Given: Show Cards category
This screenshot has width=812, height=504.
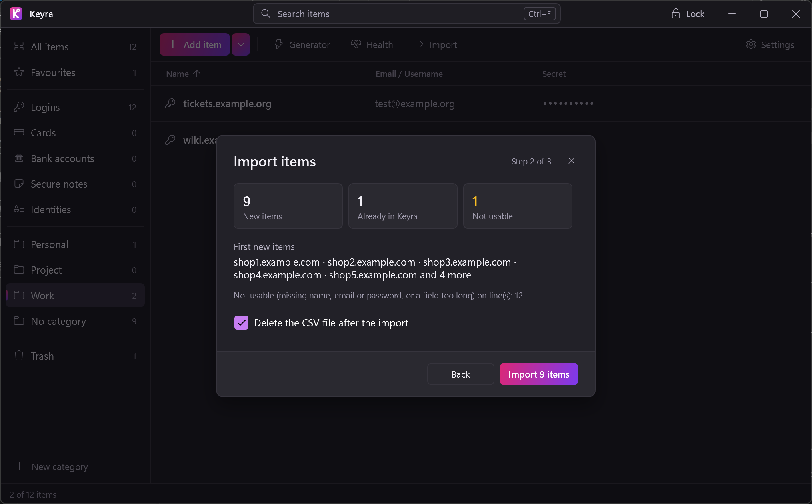Looking at the screenshot, I should tap(75, 133).
